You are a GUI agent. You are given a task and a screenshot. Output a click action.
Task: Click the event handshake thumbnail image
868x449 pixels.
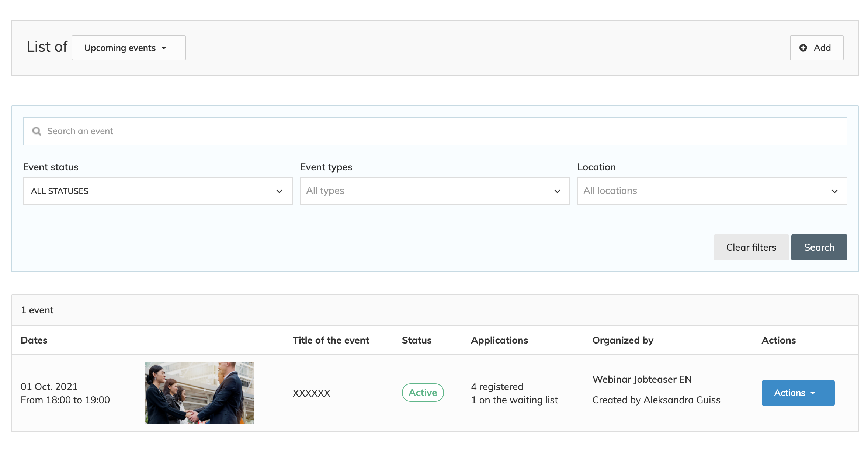(x=199, y=393)
